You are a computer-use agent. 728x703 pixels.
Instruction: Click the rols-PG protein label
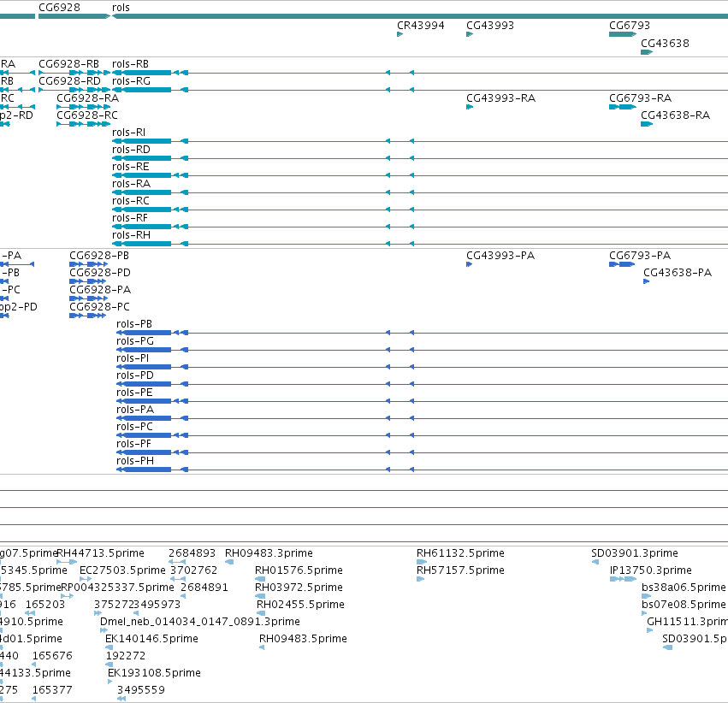(135, 341)
